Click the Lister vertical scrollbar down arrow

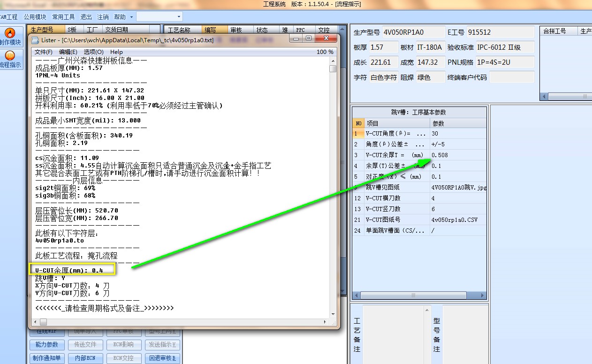(333, 314)
